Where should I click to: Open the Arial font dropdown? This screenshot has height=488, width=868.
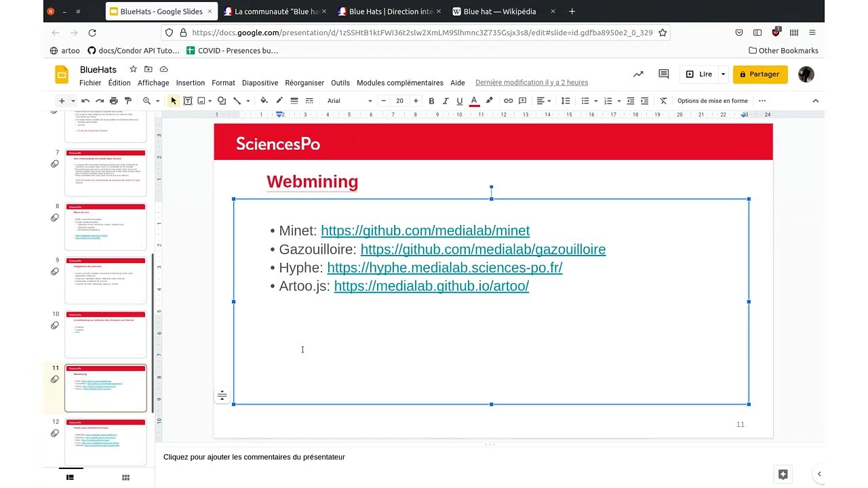[x=349, y=101]
